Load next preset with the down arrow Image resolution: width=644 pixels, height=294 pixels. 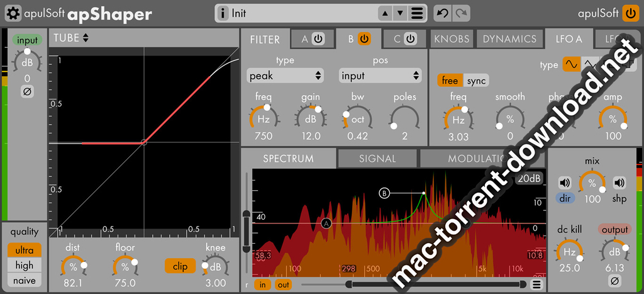click(x=400, y=14)
